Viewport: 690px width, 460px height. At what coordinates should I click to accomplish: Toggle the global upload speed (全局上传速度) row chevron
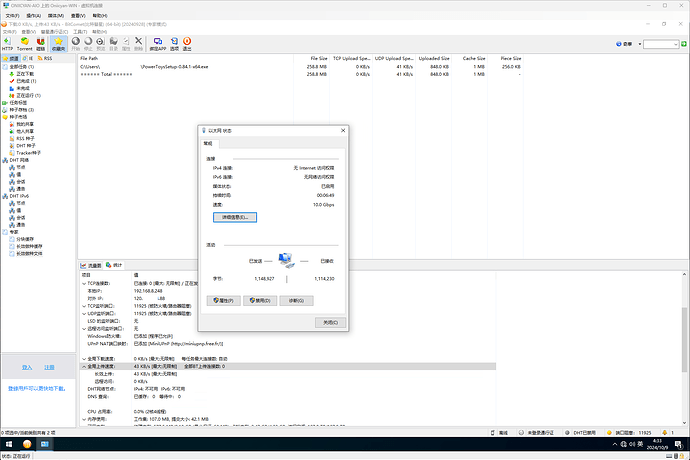pos(84,366)
